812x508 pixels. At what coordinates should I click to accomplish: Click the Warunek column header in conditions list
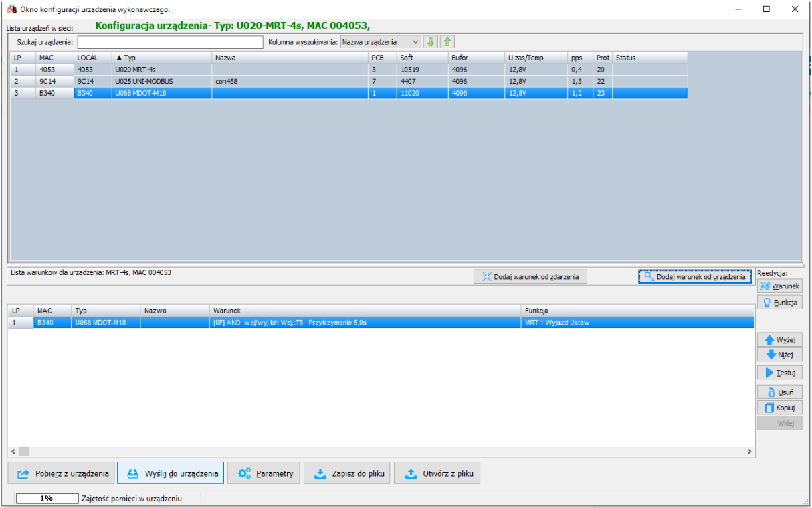pyautogui.click(x=366, y=311)
